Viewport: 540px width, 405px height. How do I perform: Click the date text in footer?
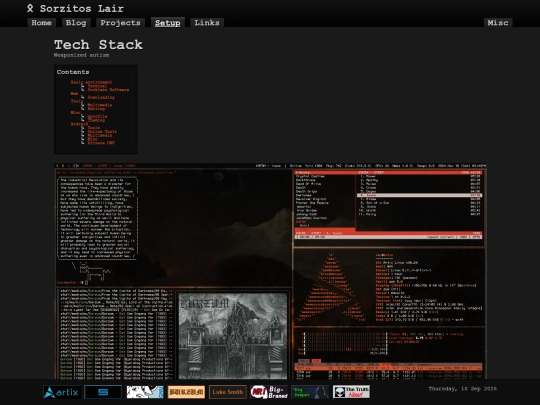pyautogui.click(x=463, y=388)
